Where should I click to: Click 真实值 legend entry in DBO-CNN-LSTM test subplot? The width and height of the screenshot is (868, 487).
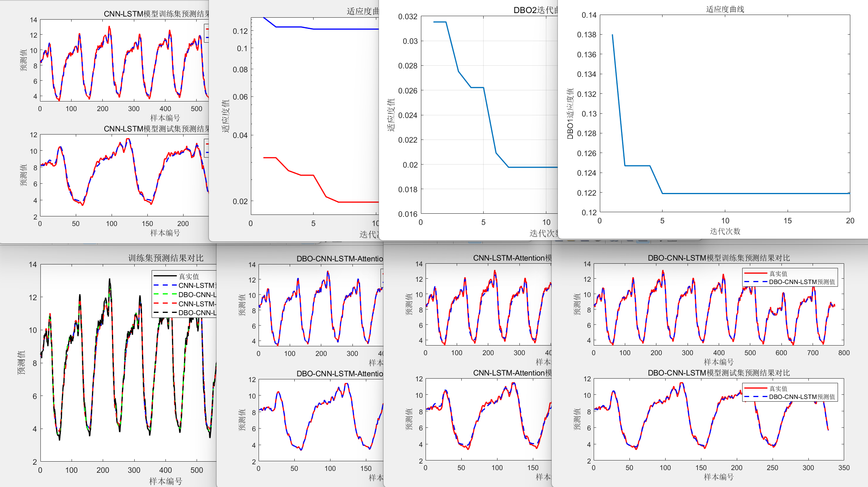778,389
